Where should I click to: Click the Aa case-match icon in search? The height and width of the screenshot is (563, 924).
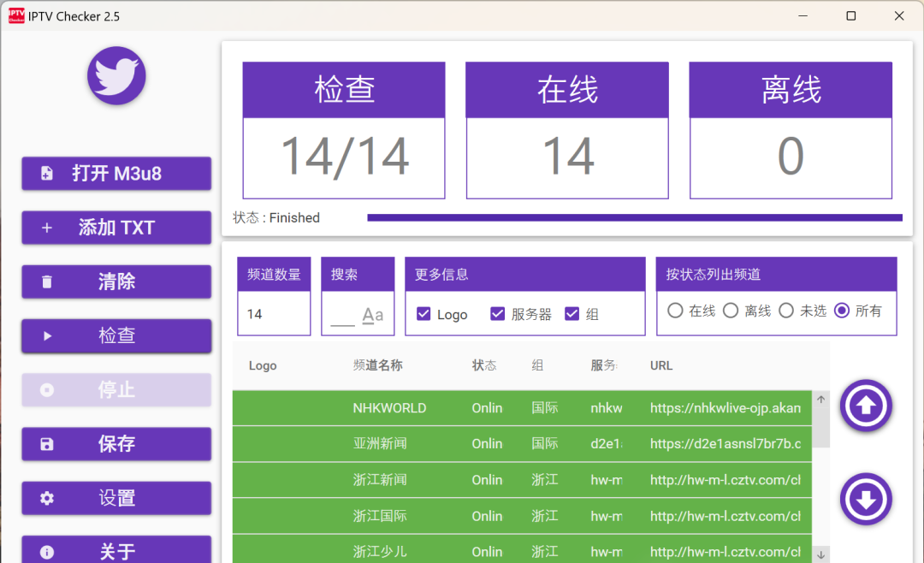tap(372, 315)
